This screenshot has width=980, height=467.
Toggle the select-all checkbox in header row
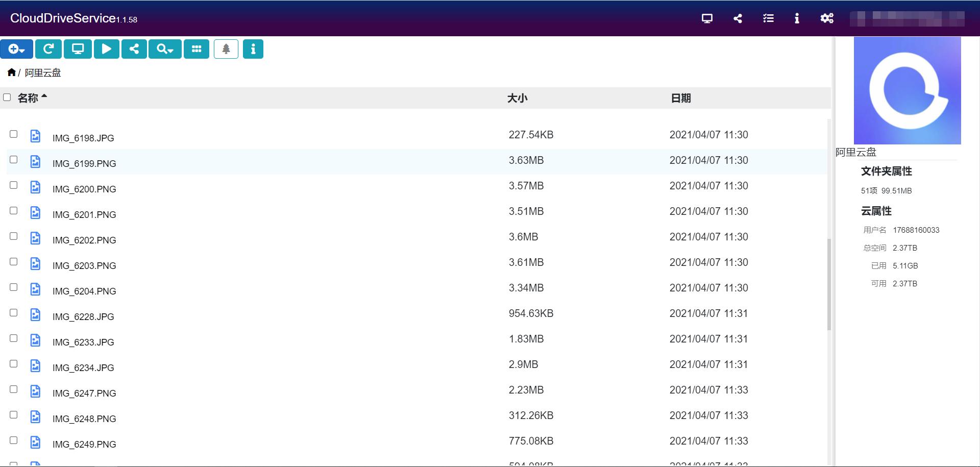7,97
